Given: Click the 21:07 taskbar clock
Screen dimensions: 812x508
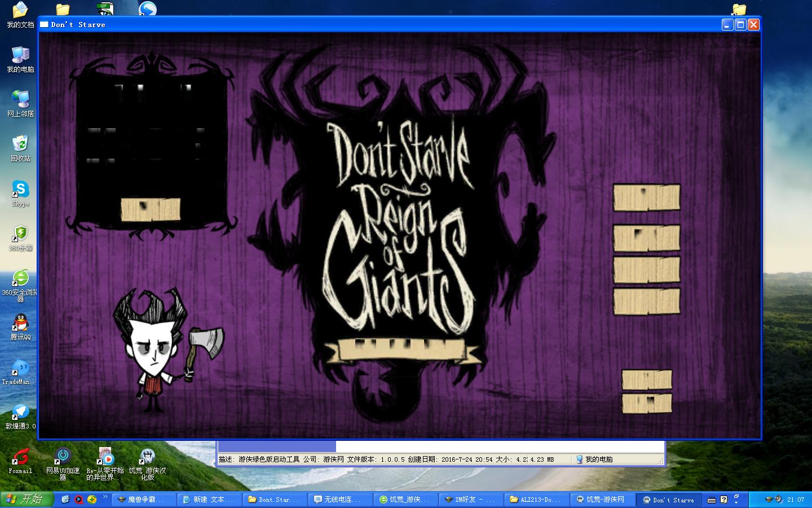Looking at the screenshot, I should (796, 500).
